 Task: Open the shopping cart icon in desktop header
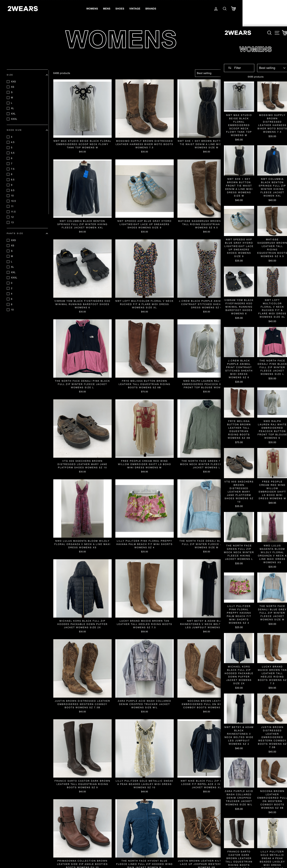pyautogui.click(x=233, y=9)
